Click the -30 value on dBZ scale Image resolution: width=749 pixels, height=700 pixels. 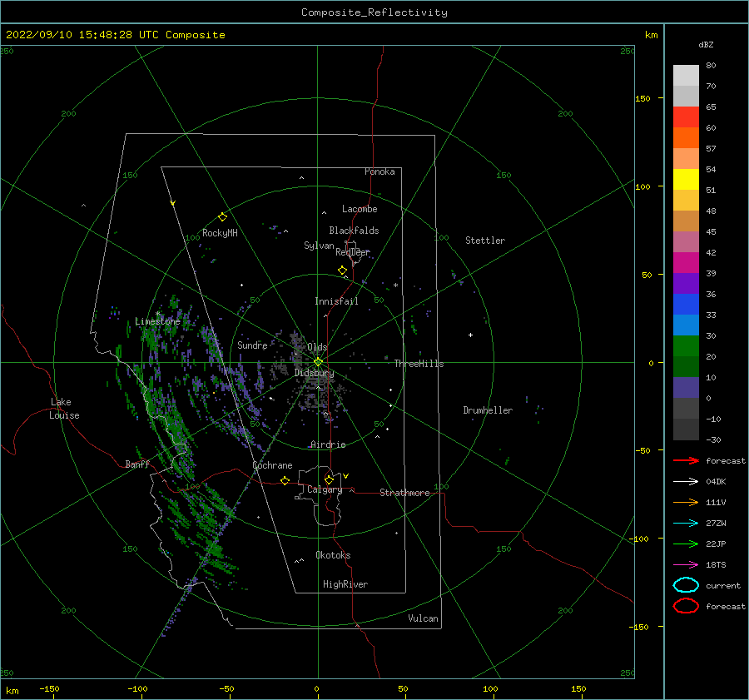[x=713, y=439]
